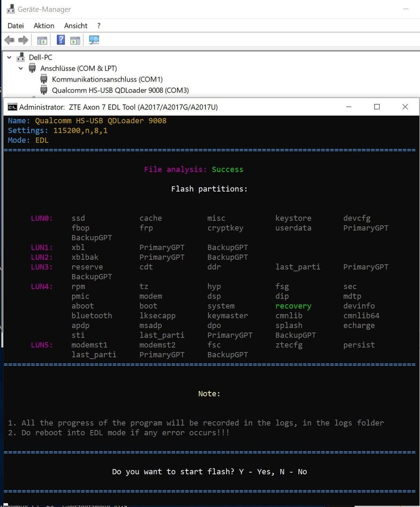420x507 pixels.
Task: Minimize the Geräte-Manager window
Action: coord(406,9)
